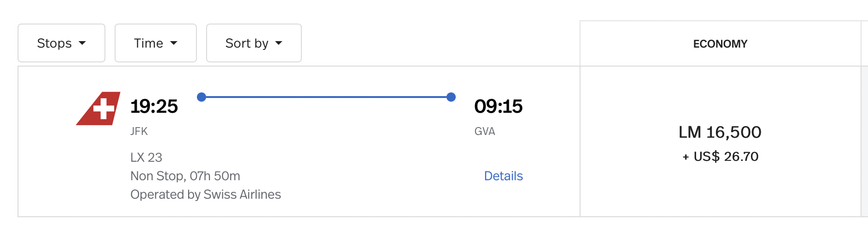
Task: Click the 19:25 departure time
Action: 154,106
